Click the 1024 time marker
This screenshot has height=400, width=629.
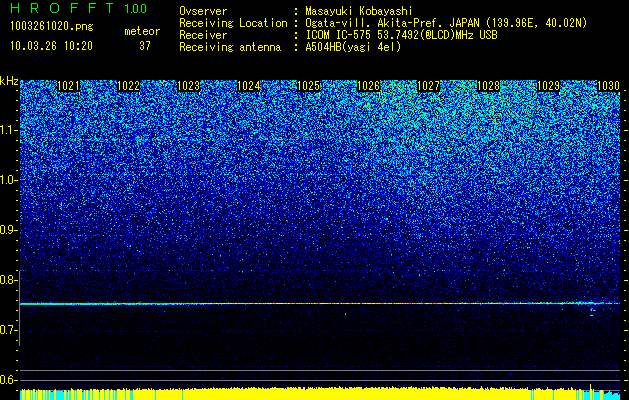coord(249,86)
